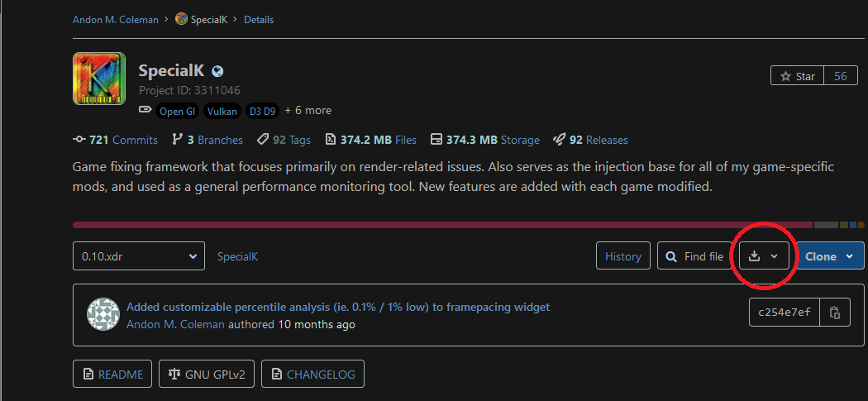The image size is (868, 401).
Task: Open the CHANGELOG button
Action: pyautogui.click(x=312, y=374)
